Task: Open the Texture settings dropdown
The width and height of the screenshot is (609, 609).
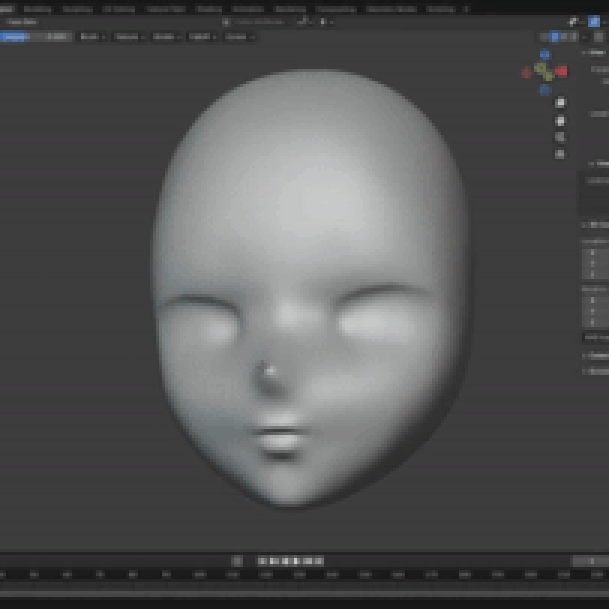Action: [130, 37]
